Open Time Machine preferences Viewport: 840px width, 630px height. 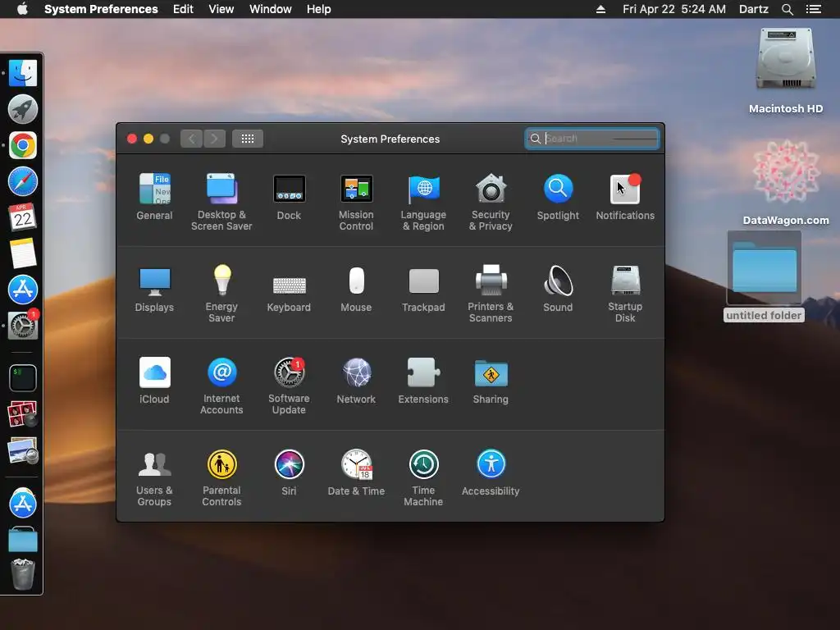point(423,478)
